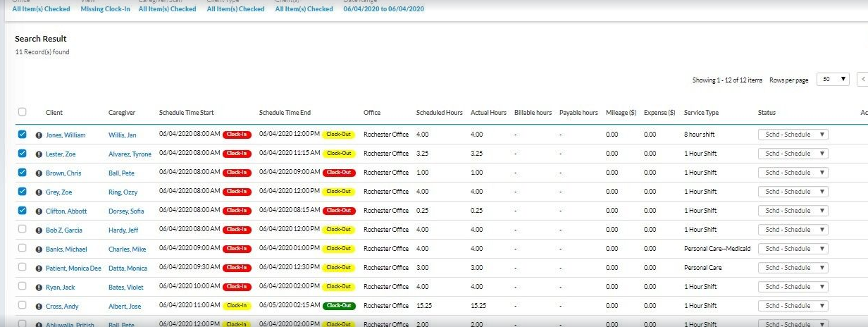Click the red Clock-Out badge in Brown, Chris row

tap(339, 173)
